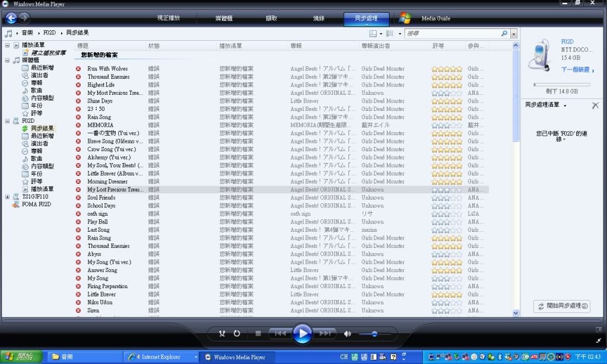
Task: Click F02D in the breadcrumb path
Action: (50, 33)
